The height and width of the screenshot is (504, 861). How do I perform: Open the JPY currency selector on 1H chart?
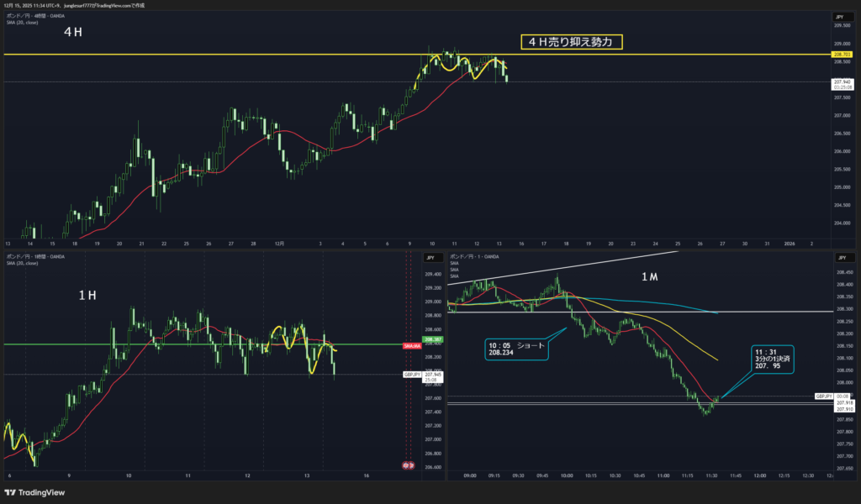(430, 258)
